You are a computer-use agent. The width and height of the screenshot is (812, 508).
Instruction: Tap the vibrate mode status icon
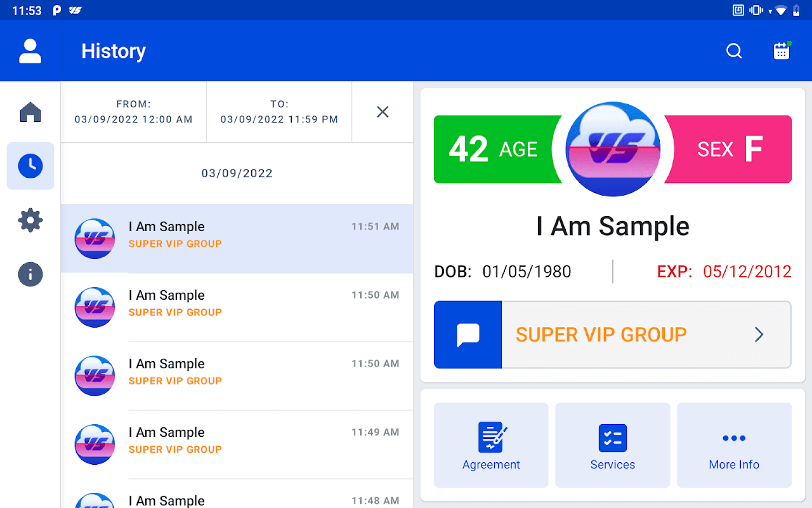tap(756, 10)
